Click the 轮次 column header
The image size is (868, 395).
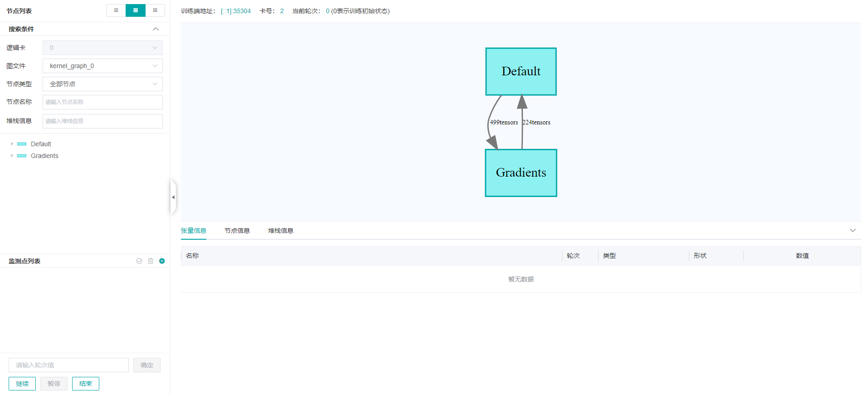573,256
